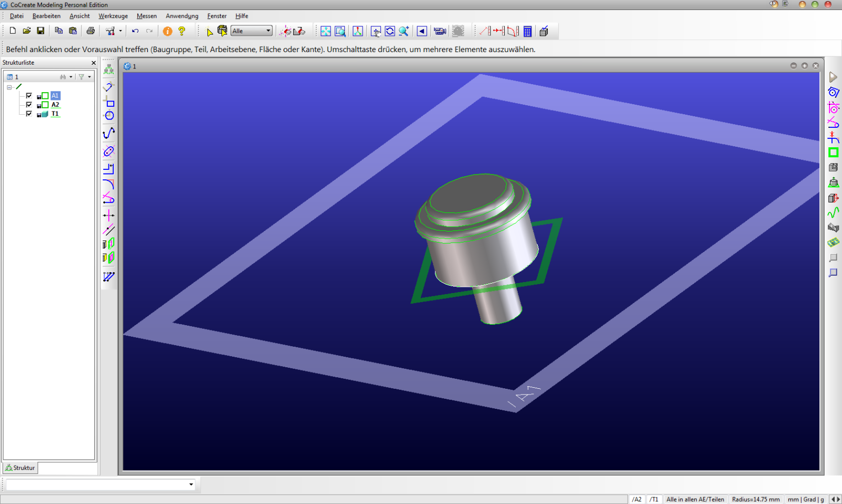Click the Undo arrow icon
842x504 pixels.
click(x=135, y=31)
